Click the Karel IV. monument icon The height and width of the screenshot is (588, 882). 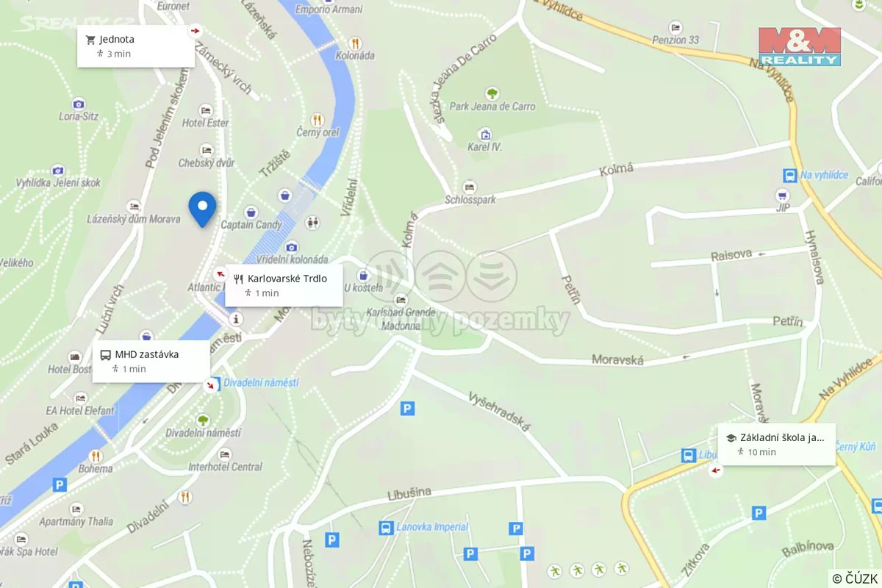tap(484, 134)
